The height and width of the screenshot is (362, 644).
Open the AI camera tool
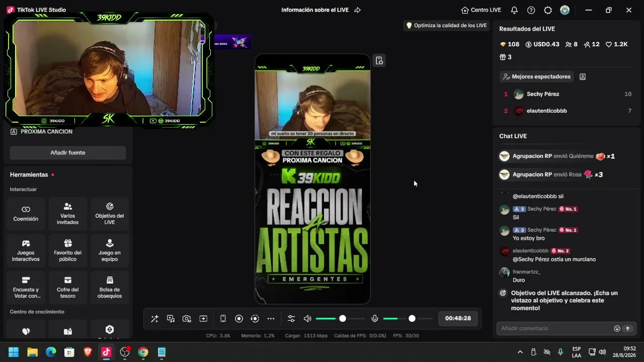click(x=187, y=319)
